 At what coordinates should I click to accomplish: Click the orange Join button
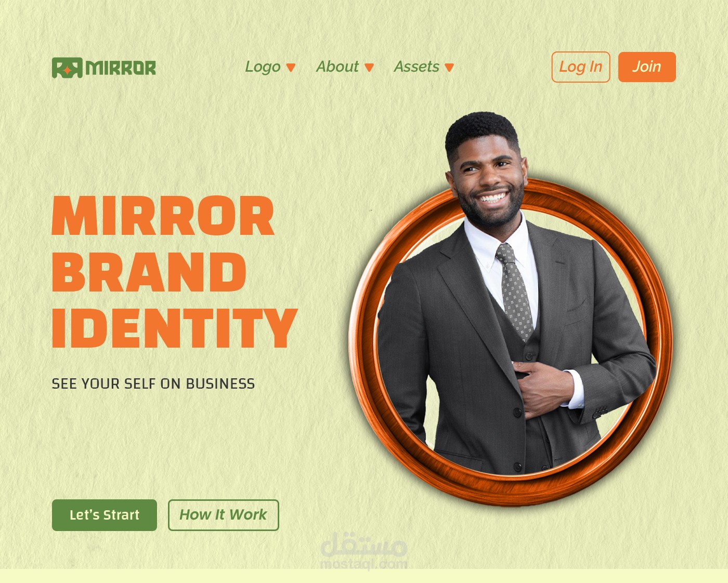pos(647,67)
